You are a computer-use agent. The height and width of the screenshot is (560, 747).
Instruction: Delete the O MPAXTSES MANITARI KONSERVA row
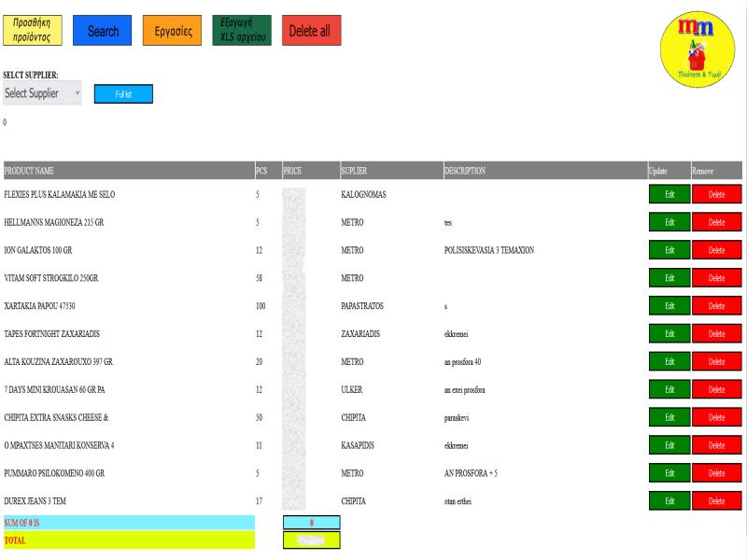pos(716,445)
